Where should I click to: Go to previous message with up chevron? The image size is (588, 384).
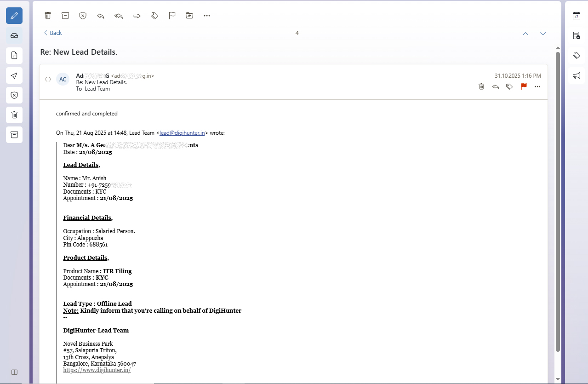pos(525,34)
